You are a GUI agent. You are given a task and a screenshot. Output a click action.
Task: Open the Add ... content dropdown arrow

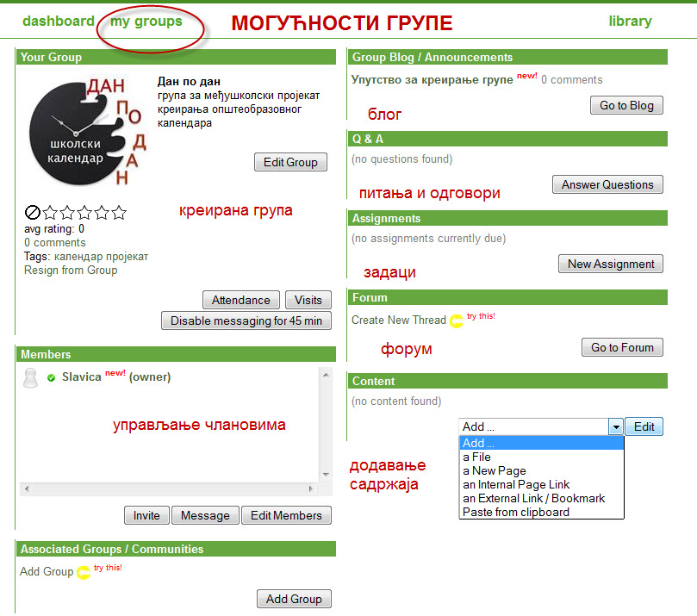615,426
